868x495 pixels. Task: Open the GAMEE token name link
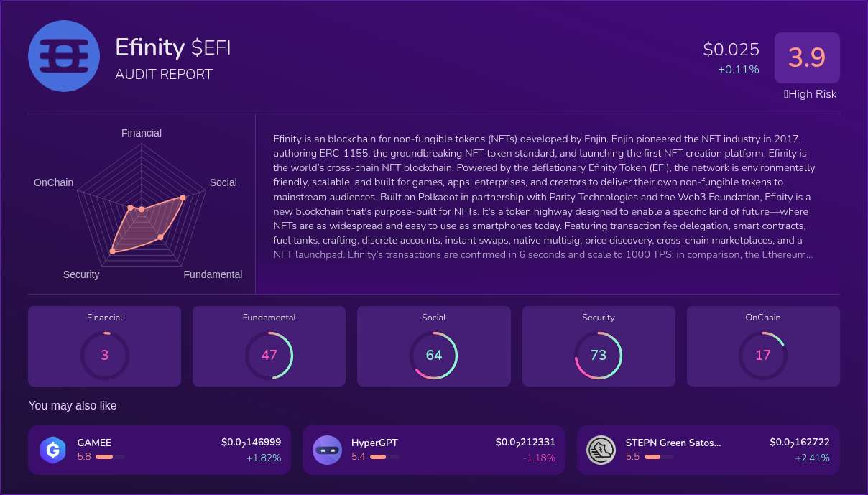94,443
